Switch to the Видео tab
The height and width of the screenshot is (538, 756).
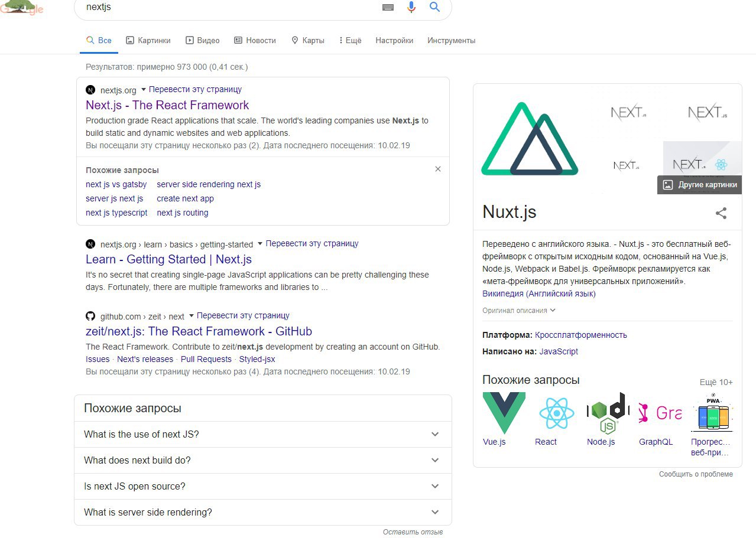point(202,40)
